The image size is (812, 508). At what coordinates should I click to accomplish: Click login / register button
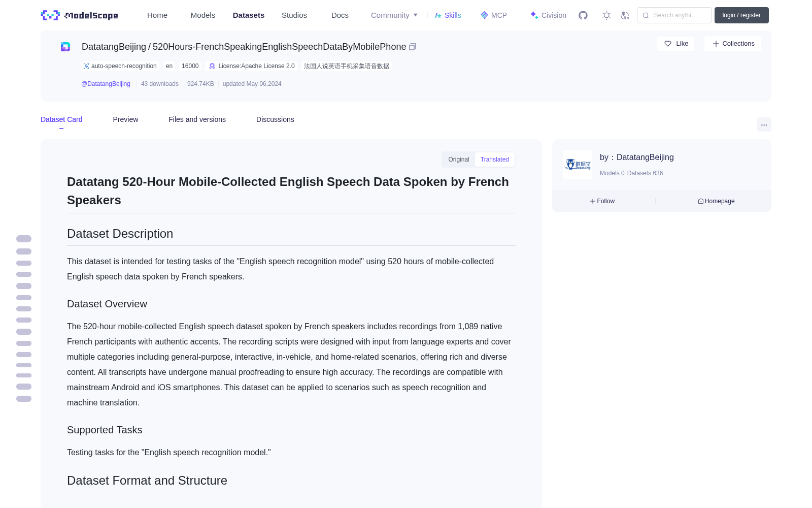click(741, 15)
